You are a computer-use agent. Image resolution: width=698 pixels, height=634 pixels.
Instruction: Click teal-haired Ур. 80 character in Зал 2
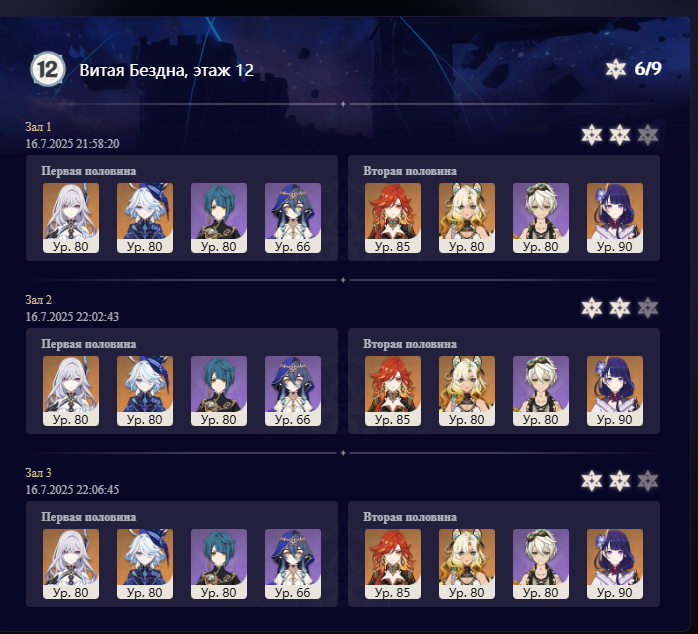click(x=219, y=390)
